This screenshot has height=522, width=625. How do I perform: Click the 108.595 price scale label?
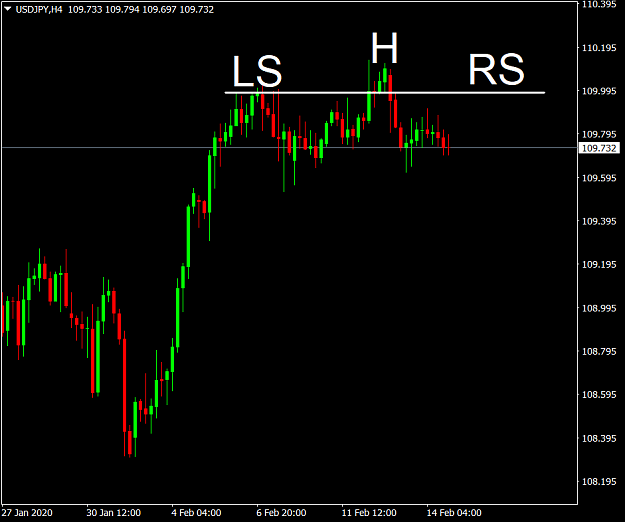[599, 394]
